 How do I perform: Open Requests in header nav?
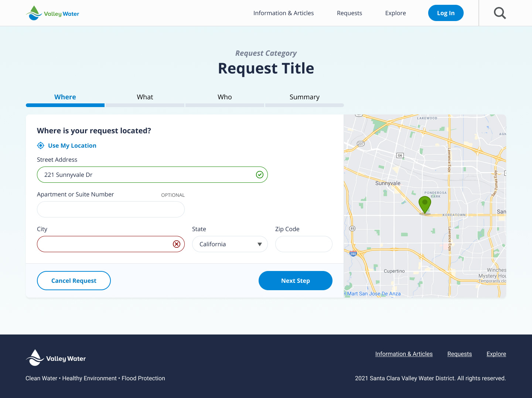(349, 13)
